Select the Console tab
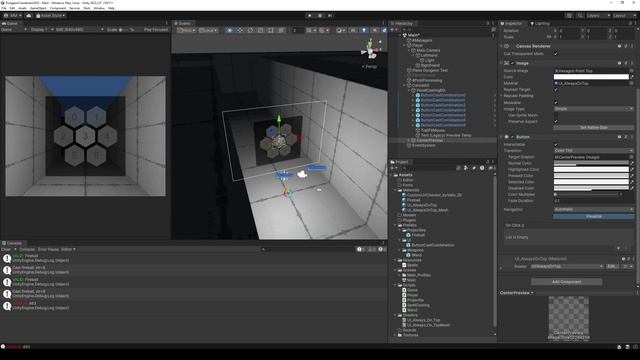Screen dimensions: 640x360 pyautogui.click(x=12, y=243)
